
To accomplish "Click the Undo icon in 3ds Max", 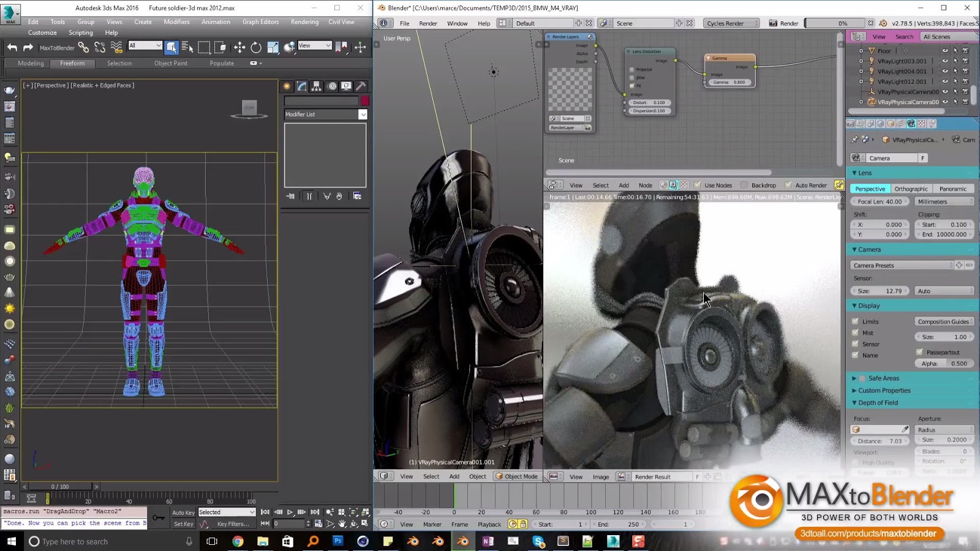I will click(x=12, y=47).
